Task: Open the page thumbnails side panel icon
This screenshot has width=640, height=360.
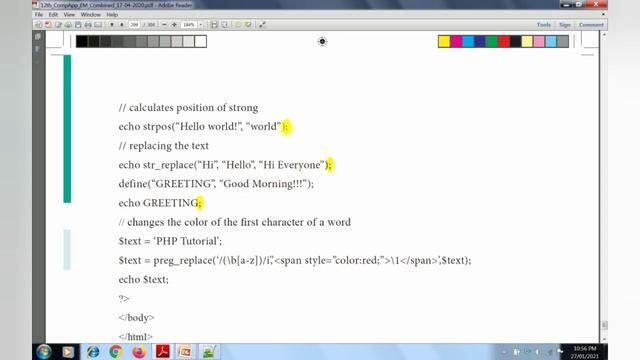Action: pos(38,37)
